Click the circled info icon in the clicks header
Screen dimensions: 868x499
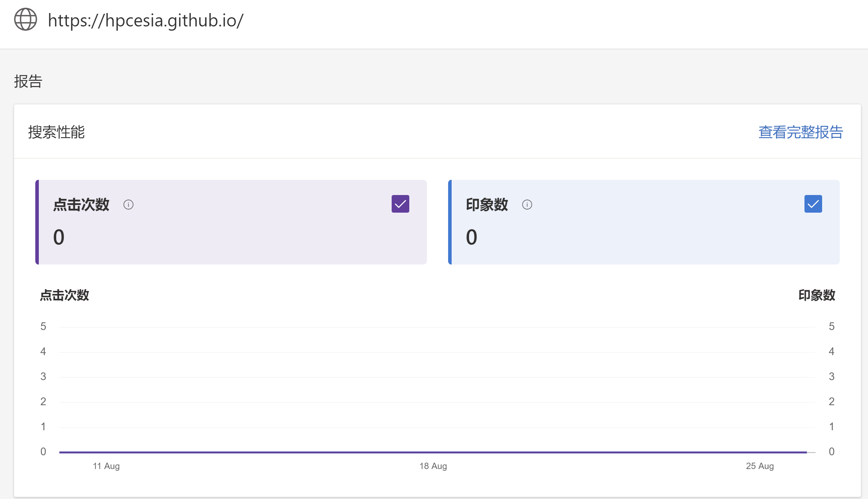coord(128,205)
